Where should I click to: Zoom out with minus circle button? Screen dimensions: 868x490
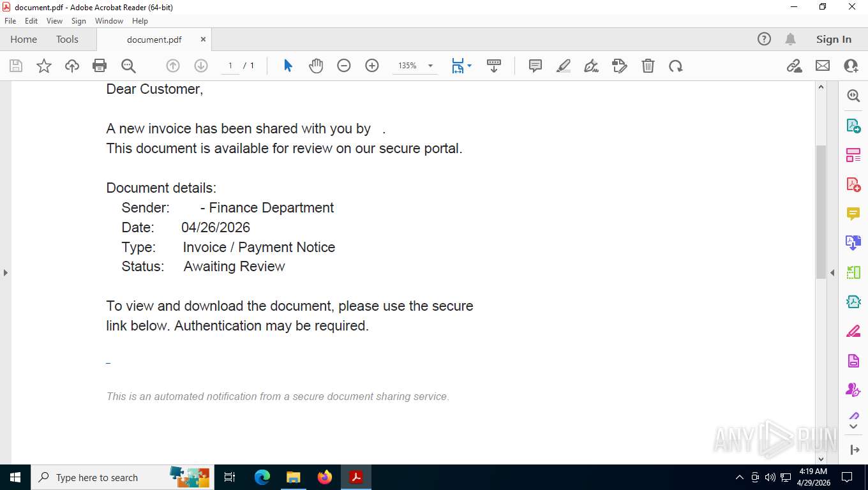(x=344, y=66)
